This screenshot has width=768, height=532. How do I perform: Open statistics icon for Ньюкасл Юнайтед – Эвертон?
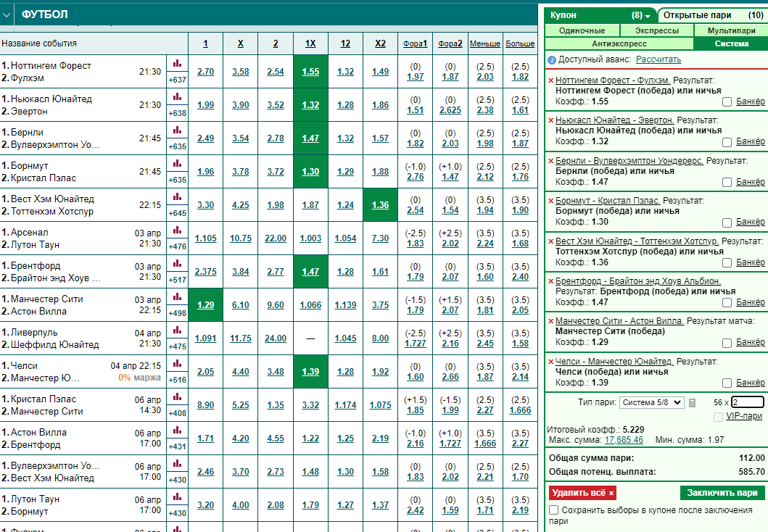point(177,97)
